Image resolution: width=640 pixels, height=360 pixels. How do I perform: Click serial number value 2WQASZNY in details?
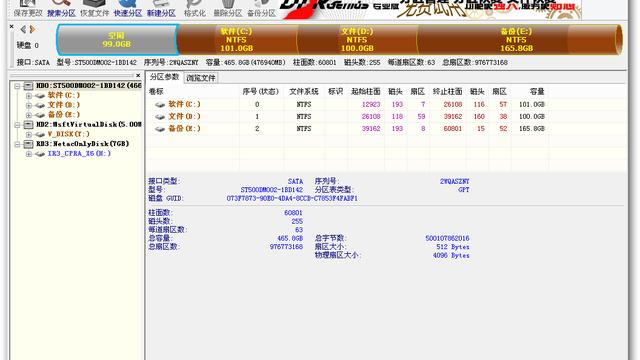455,181
